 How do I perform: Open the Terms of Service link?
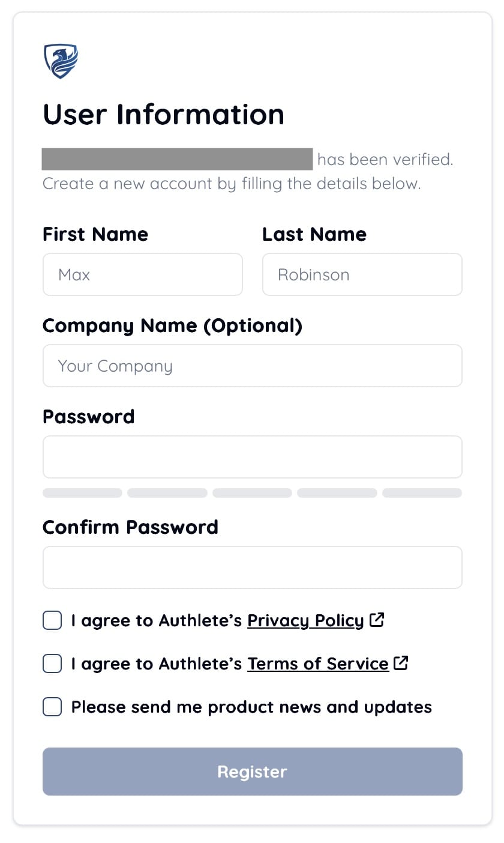(318, 663)
